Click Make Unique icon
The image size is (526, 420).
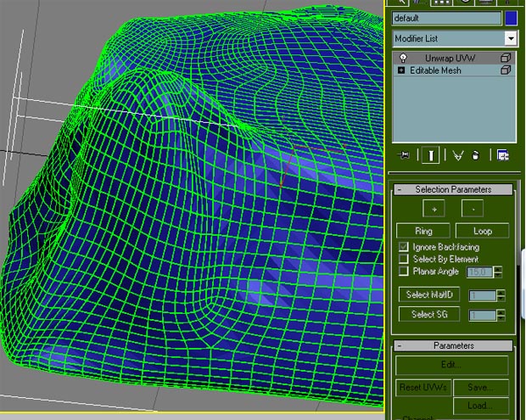pos(458,155)
